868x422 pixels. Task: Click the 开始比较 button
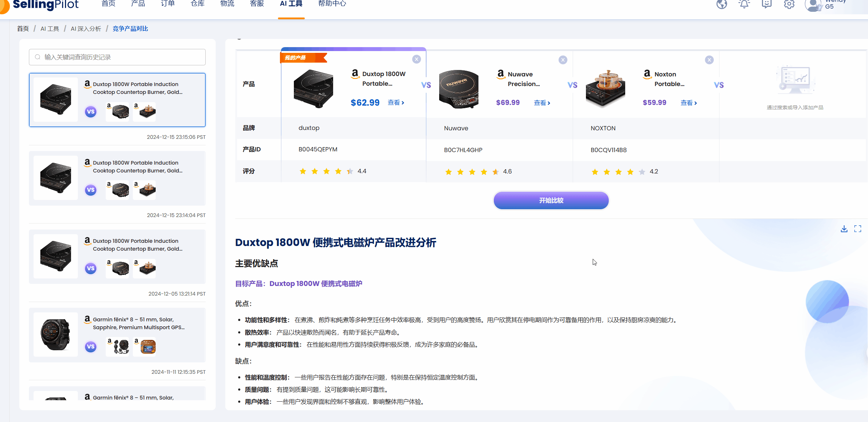point(551,200)
